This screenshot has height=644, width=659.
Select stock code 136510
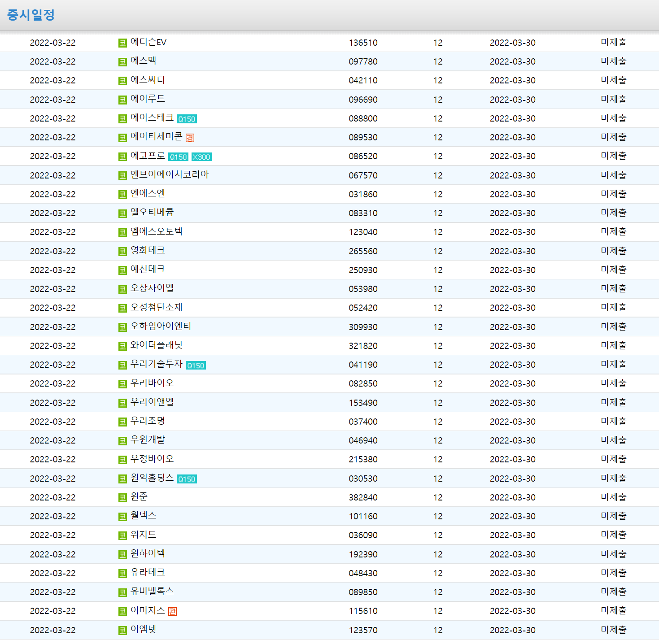tap(363, 43)
